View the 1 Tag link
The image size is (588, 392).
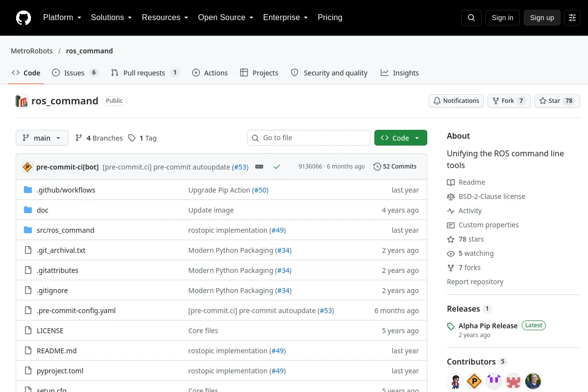(143, 138)
